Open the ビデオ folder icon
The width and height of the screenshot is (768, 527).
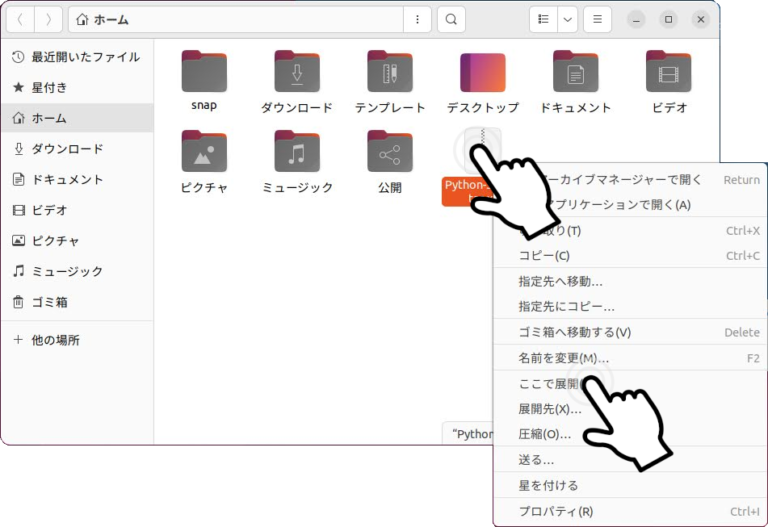[669, 71]
